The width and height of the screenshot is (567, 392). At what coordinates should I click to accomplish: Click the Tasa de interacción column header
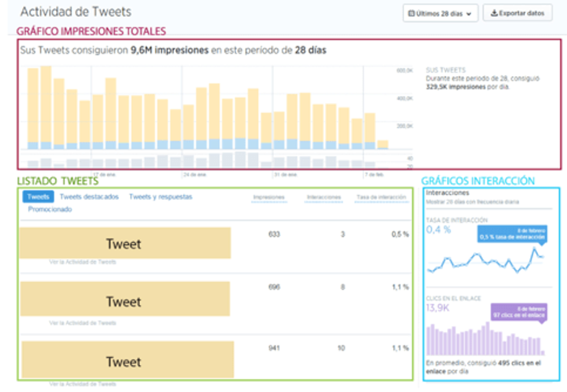[381, 197]
